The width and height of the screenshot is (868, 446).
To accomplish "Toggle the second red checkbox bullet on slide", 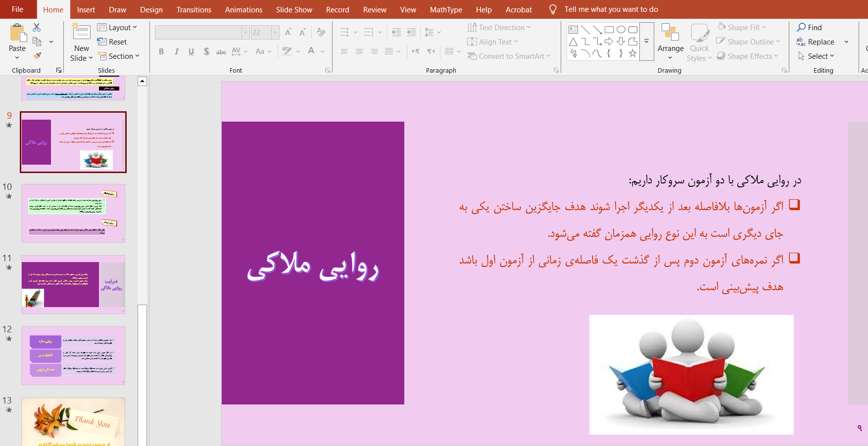I will [794, 258].
